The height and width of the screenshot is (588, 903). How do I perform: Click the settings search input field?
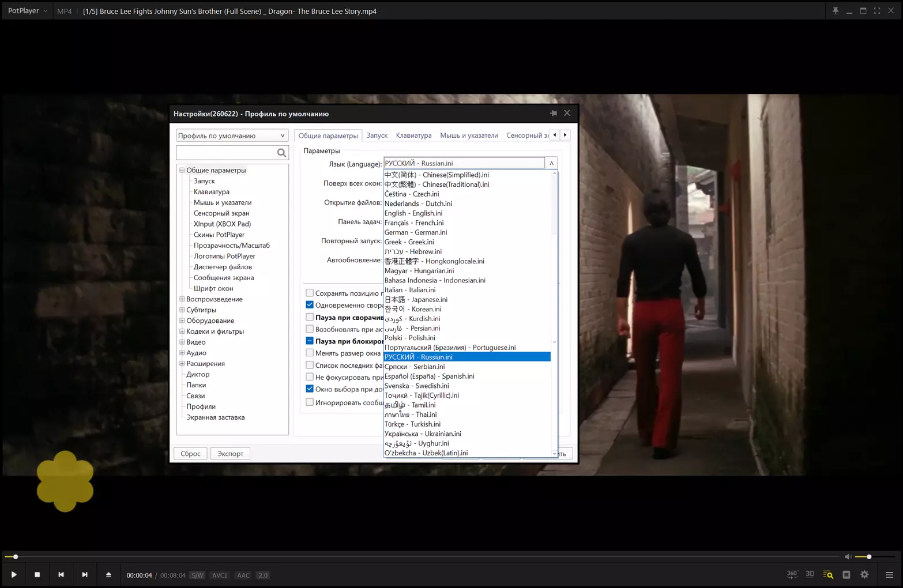point(226,153)
